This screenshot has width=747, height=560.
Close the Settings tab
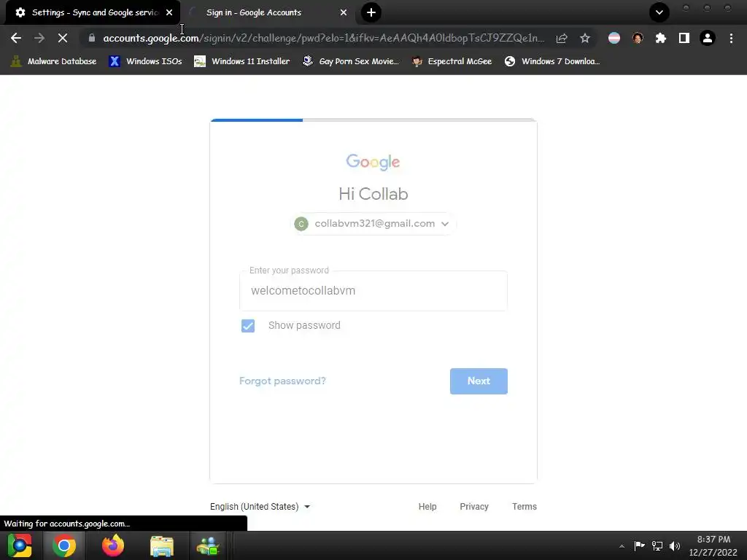(169, 12)
